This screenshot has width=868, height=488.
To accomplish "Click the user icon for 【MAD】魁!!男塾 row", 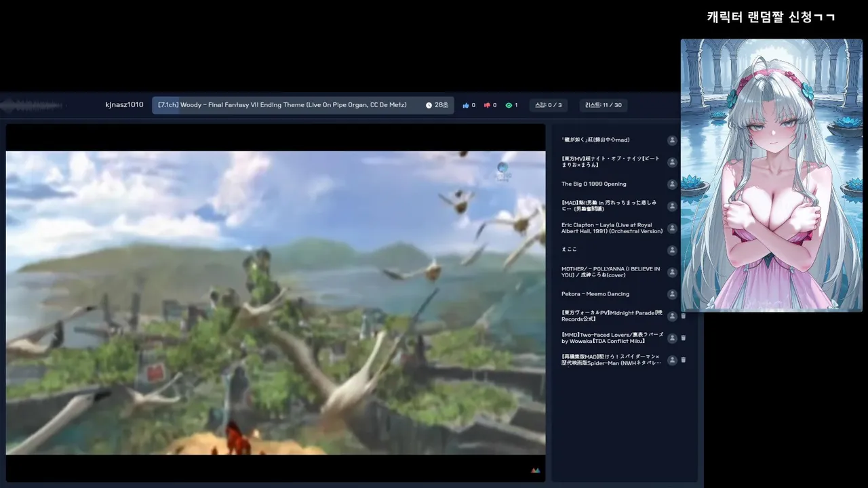I will pos(672,206).
